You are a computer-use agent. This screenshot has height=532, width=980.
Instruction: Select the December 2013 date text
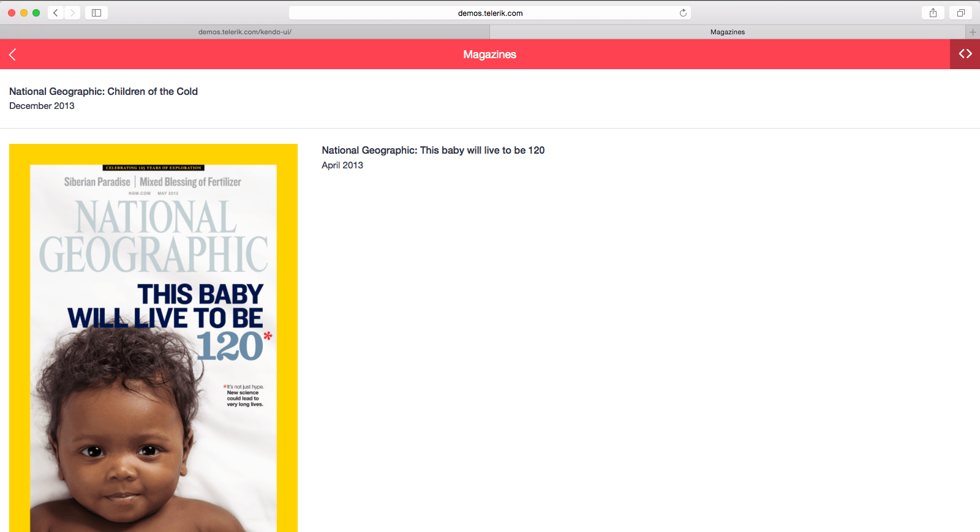click(42, 106)
